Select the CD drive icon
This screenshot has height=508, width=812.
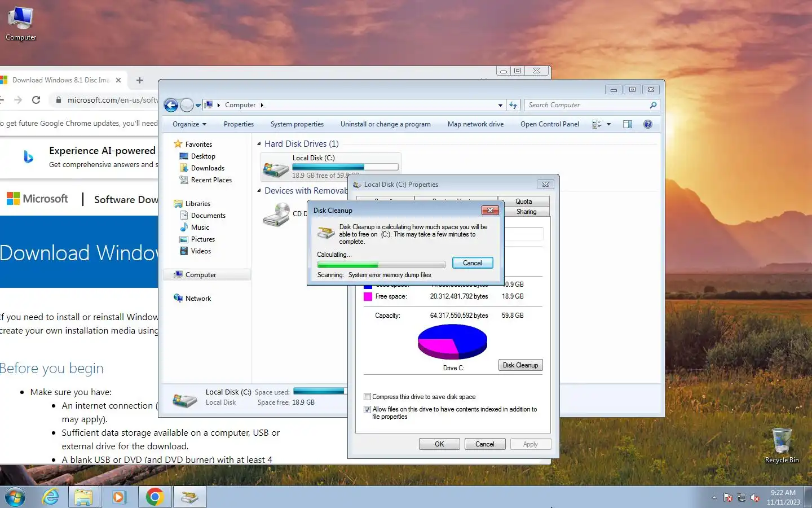point(276,214)
